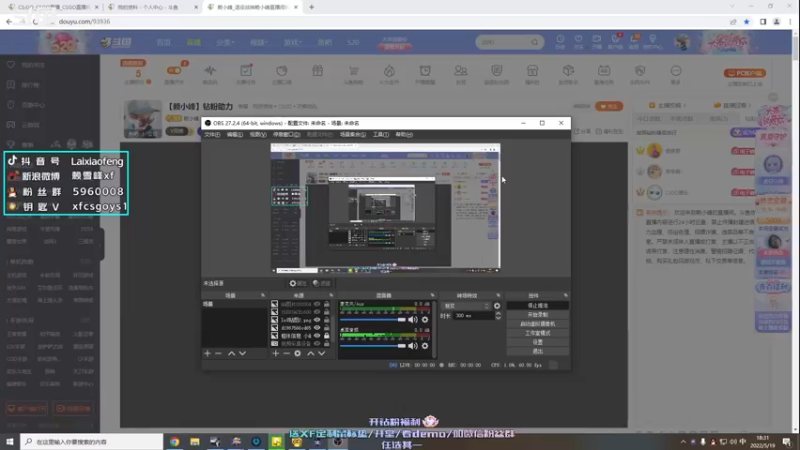The height and width of the screenshot is (450, 800).
Task: Mute the 桌面音频 speaker icon
Action: coord(412,346)
